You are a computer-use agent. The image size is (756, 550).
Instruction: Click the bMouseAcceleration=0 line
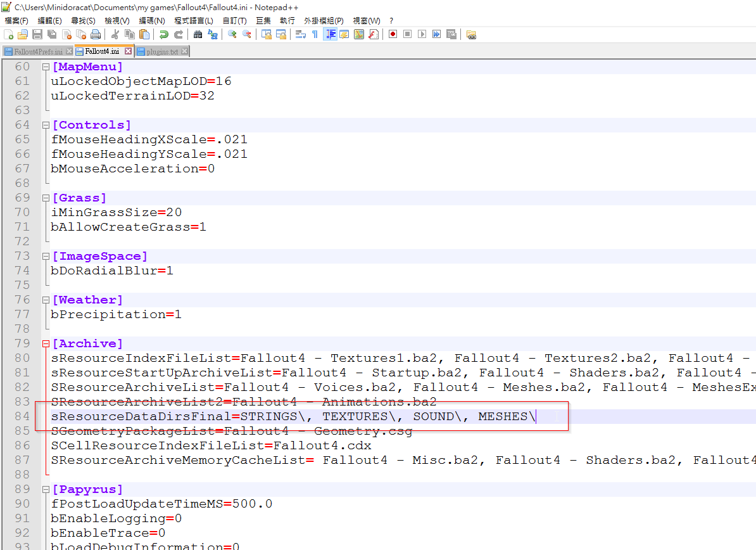(132, 169)
